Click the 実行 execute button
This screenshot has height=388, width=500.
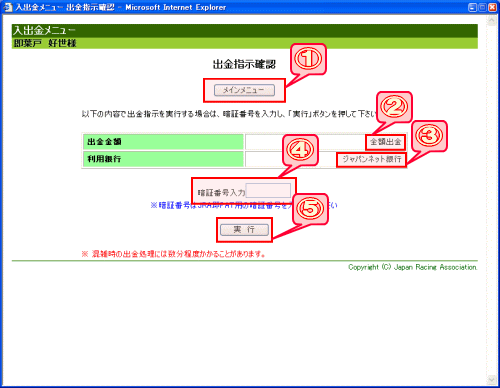click(244, 230)
